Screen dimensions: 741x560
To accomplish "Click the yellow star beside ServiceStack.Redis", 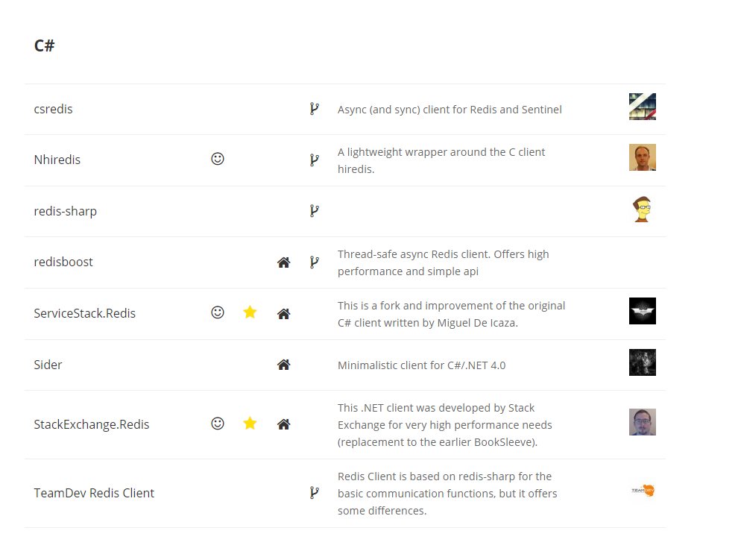I will pos(250,312).
